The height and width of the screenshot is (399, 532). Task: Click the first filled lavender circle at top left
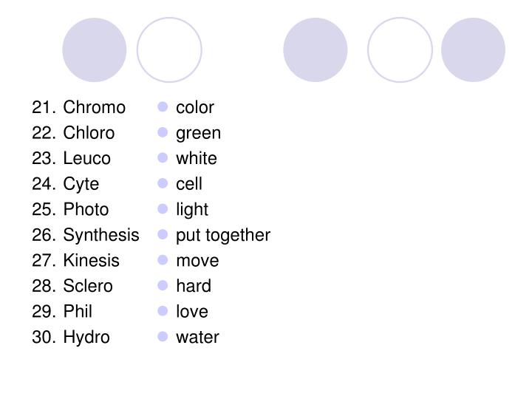[x=95, y=50]
